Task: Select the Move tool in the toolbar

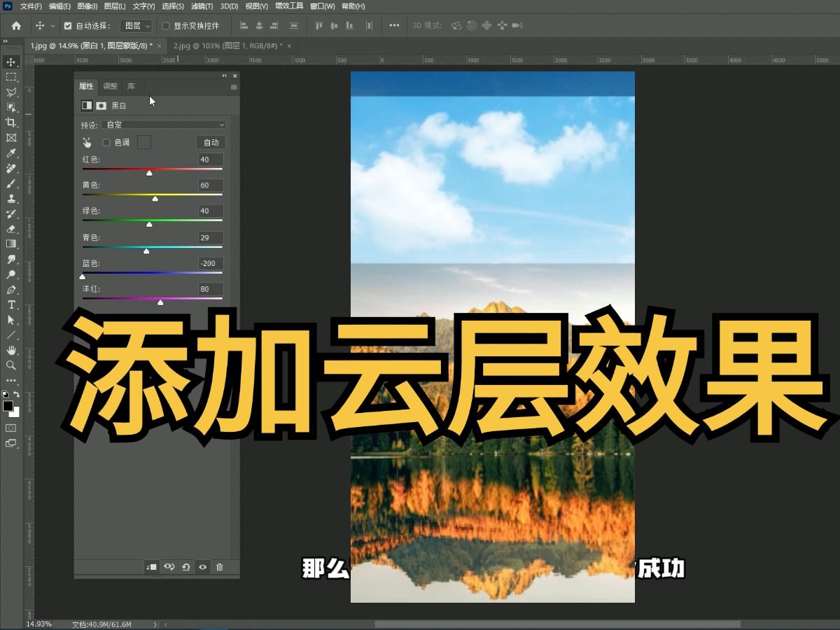Action: [x=11, y=62]
